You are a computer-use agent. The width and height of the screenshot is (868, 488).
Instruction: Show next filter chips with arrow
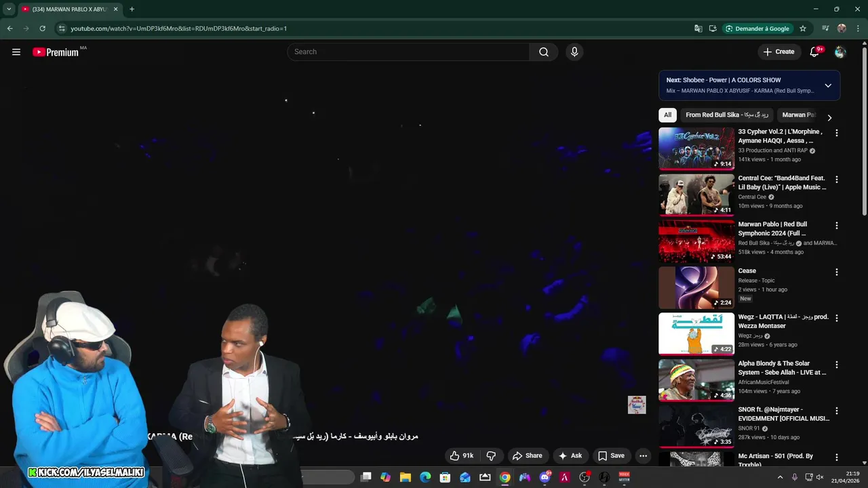829,117
